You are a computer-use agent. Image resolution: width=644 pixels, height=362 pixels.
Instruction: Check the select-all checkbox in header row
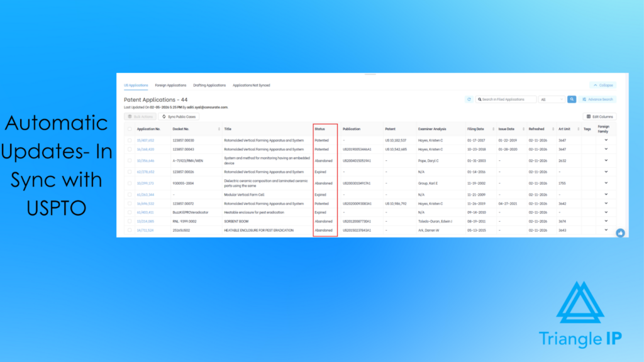point(128,129)
